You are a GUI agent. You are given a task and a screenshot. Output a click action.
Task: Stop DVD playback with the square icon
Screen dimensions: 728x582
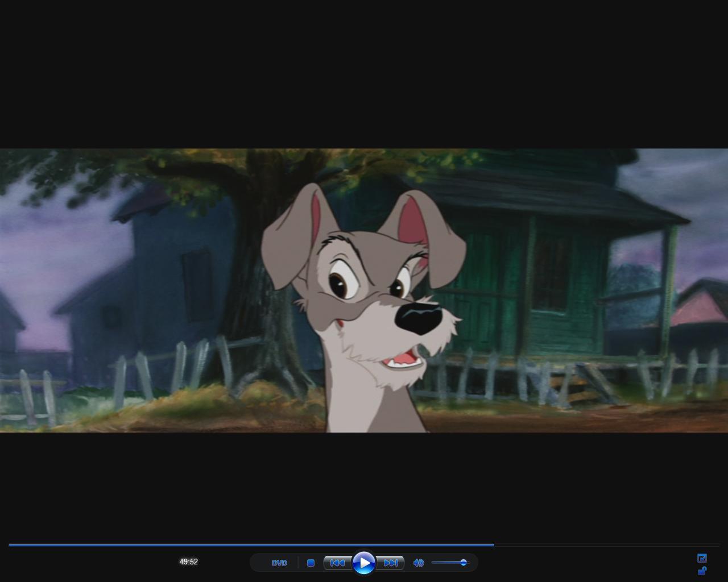(x=311, y=563)
